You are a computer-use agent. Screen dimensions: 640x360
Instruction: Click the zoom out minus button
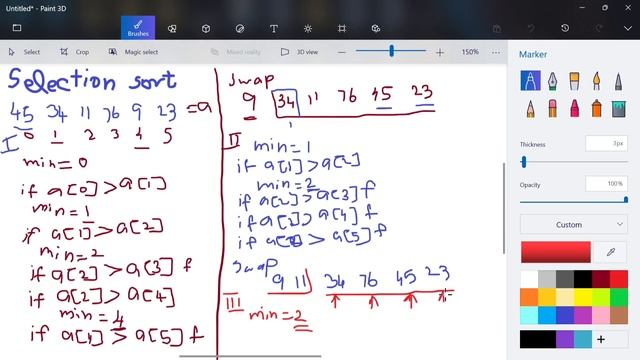[342, 52]
